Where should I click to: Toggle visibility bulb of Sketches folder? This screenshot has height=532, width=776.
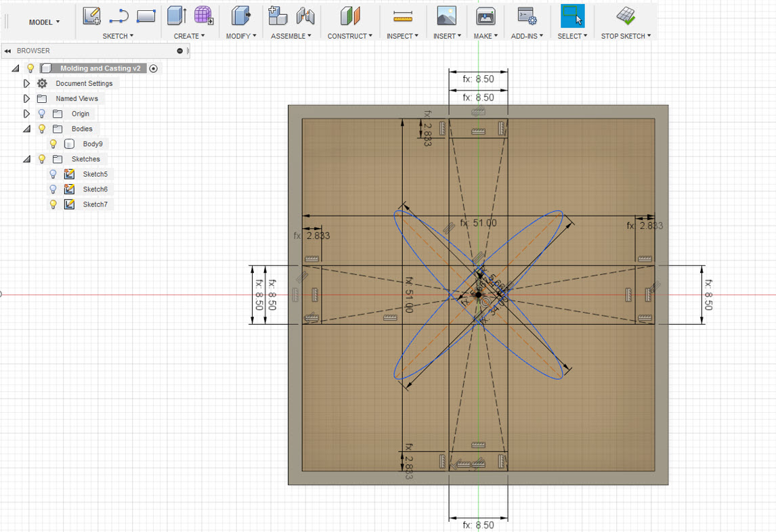point(42,159)
